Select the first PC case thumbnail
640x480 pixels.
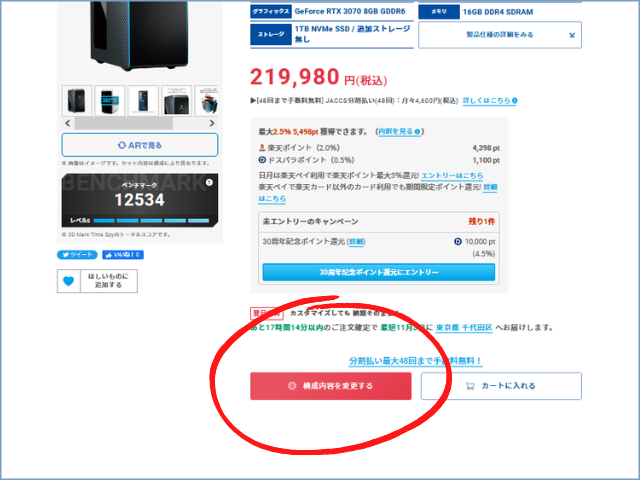pos(77,101)
